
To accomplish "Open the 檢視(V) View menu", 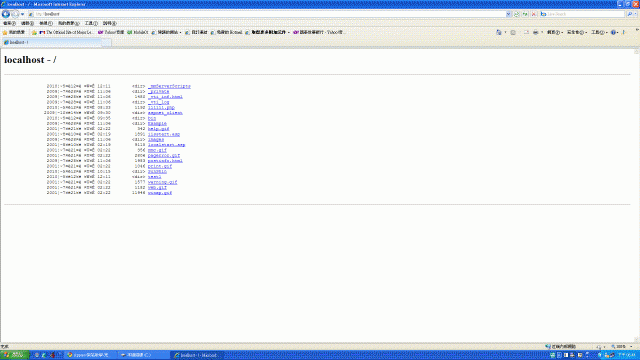I will (x=46, y=23).
